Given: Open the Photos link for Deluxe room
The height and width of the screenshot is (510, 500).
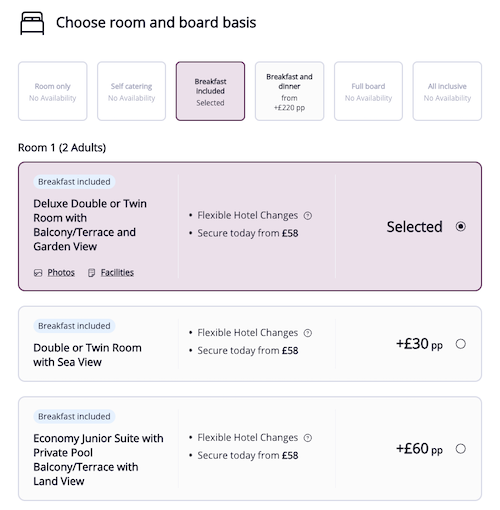Looking at the screenshot, I should (x=61, y=273).
